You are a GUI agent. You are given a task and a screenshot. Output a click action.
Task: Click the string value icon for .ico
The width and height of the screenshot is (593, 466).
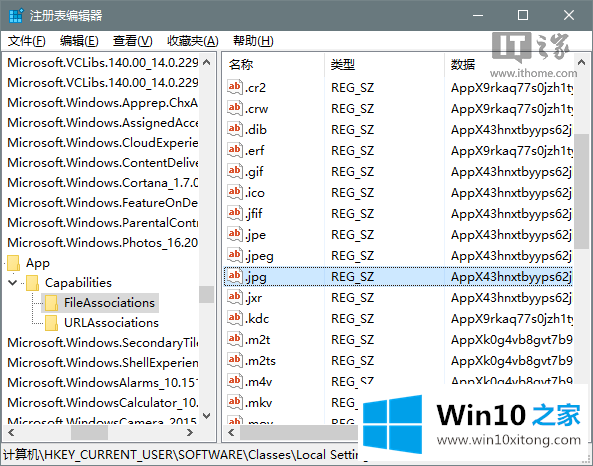pyautogui.click(x=234, y=192)
